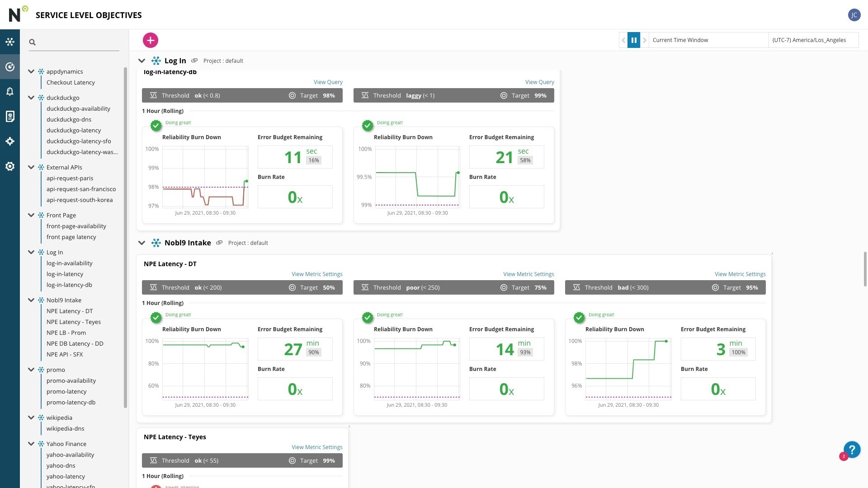868x488 pixels.
Task: Click the alerts bell icon in left sidebar
Action: coord(9,91)
